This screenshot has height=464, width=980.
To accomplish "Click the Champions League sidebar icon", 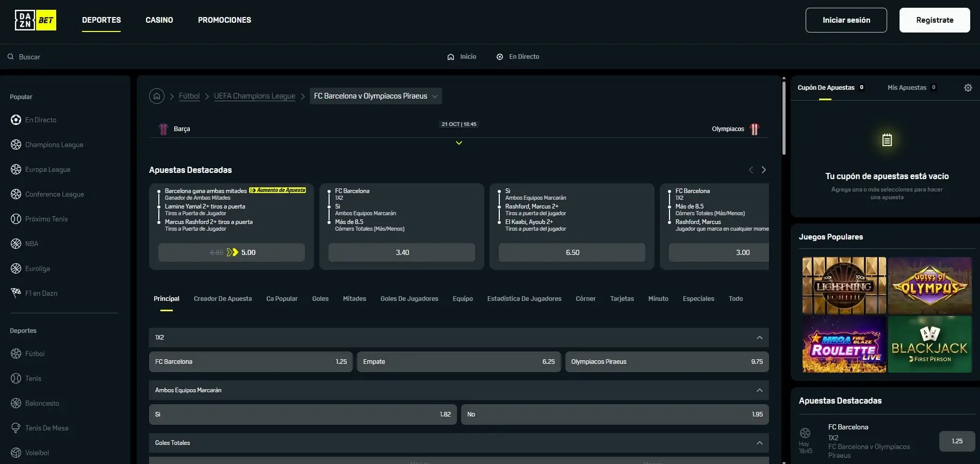I will click(x=16, y=145).
